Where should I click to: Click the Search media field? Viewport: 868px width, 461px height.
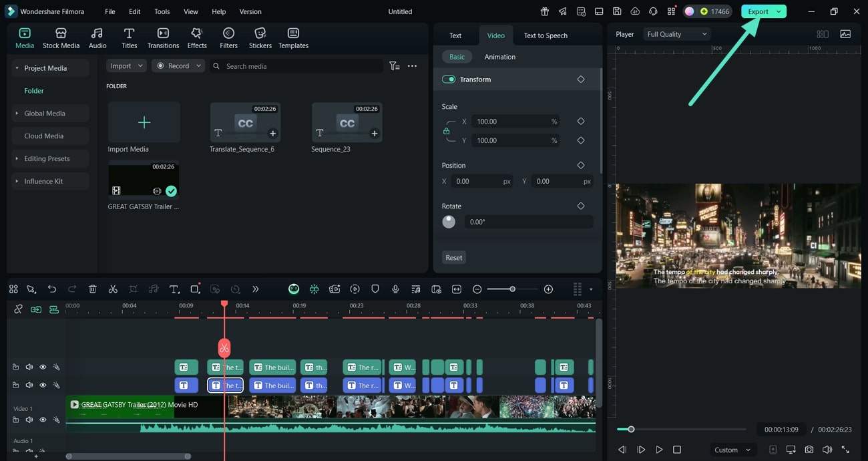coord(296,66)
